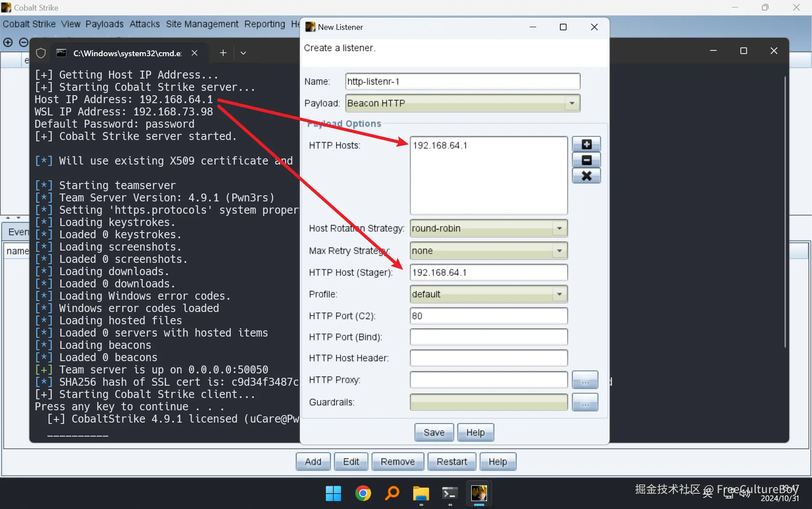The image size is (812, 509).
Task: Click the terminal window scrollbar
Action: [785, 212]
